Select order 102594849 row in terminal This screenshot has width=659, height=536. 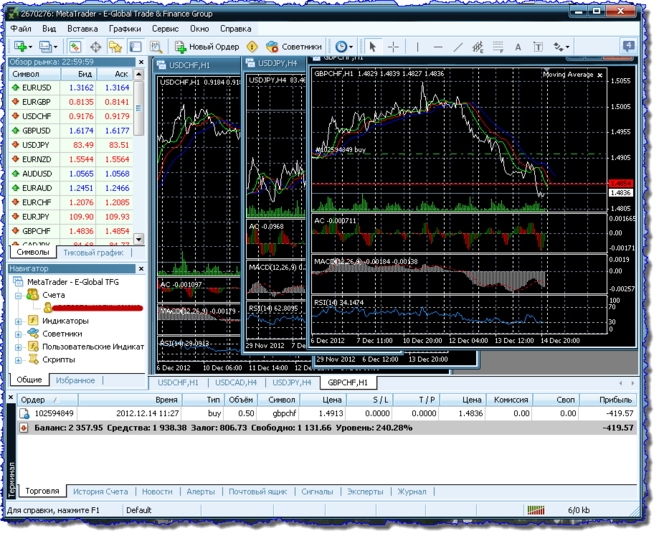327,413
